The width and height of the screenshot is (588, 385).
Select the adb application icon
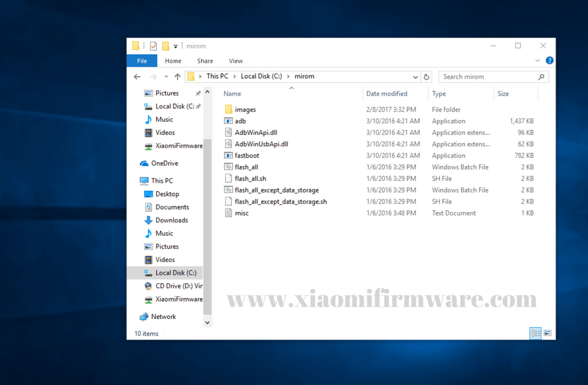(229, 121)
